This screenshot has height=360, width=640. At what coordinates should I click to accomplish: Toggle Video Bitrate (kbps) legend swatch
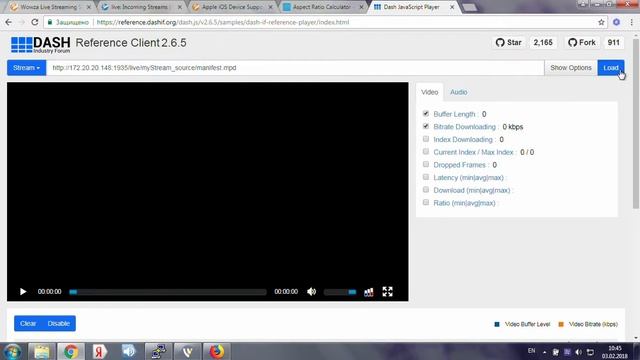click(x=561, y=324)
